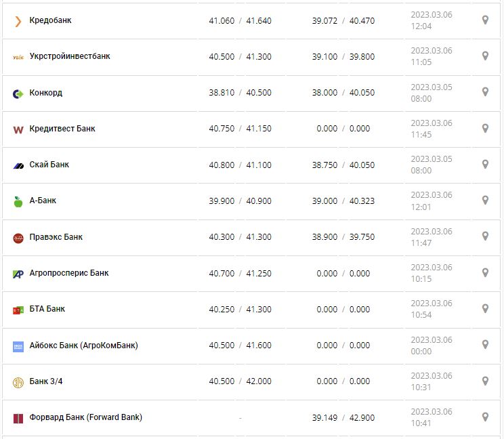This screenshot has width=504, height=439.
Task: Show Правэкс Банк location on map
Action: coord(485,236)
